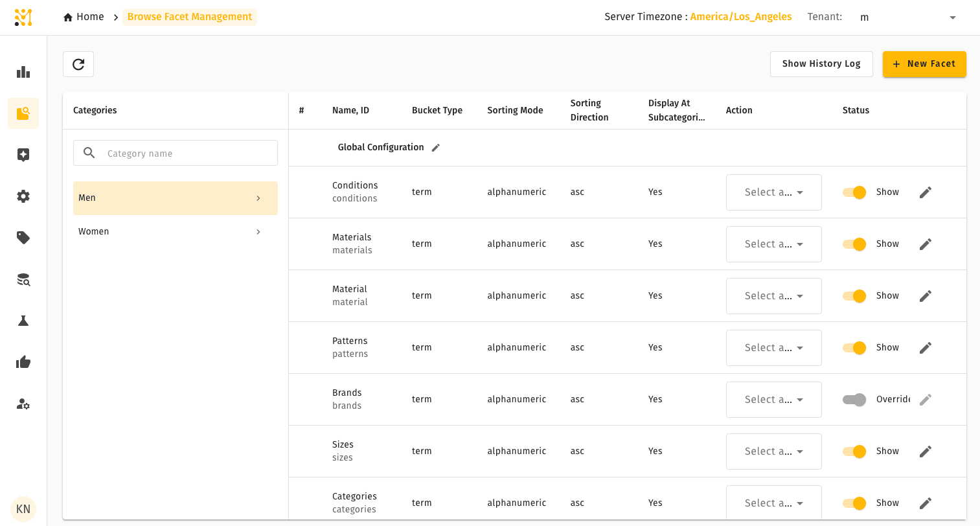This screenshot has height=526, width=980.
Task: Open action dropdown for Sizes row
Action: (x=773, y=452)
